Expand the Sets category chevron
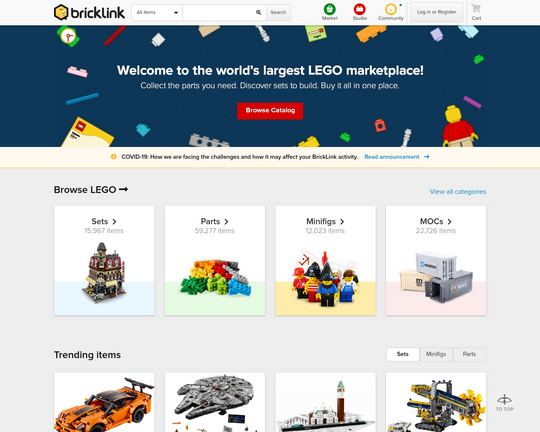The height and width of the screenshot is (432, 540). pos(114,222)
